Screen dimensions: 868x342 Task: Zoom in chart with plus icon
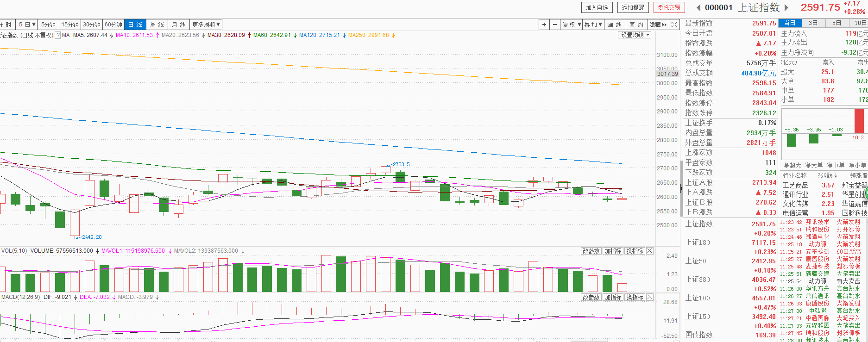click(x=544, y=25)
